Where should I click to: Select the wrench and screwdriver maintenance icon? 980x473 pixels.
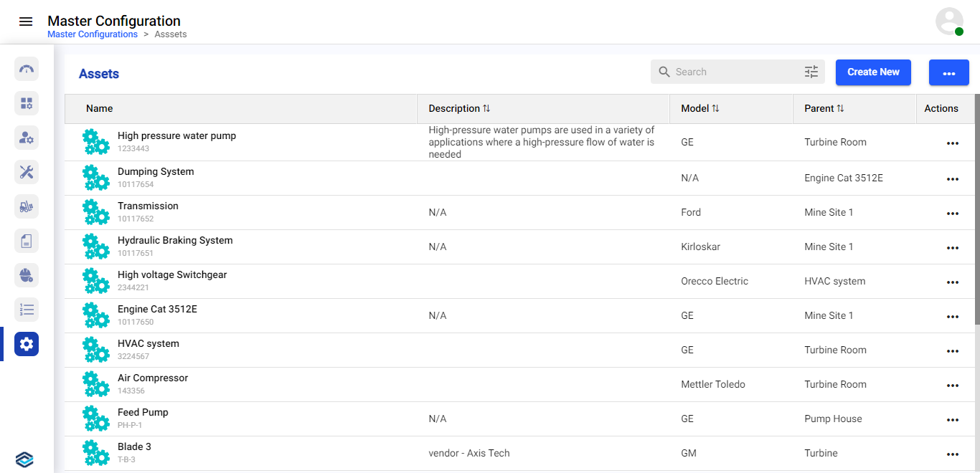point(27,172)
